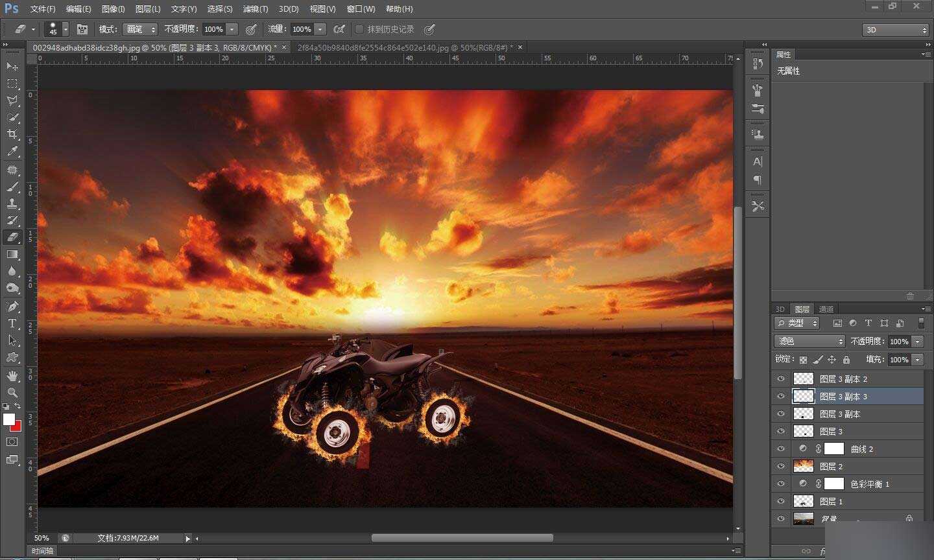Open the 窗口(W) menu
Image resolution: width=934 pixels, height=560 pixels.
[x=361, y=9]
